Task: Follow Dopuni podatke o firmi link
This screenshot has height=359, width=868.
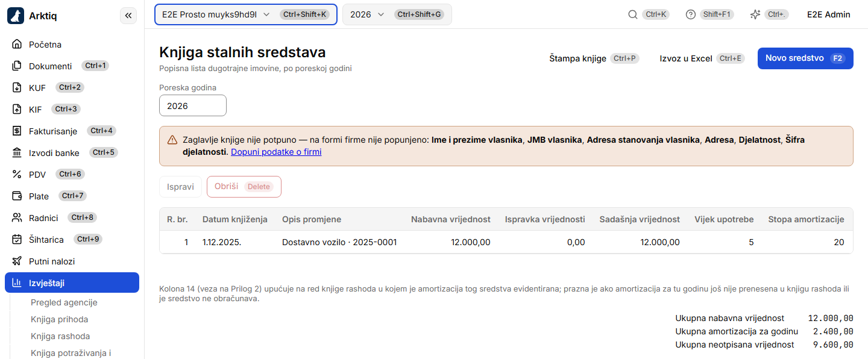Action: coord(276,152)
